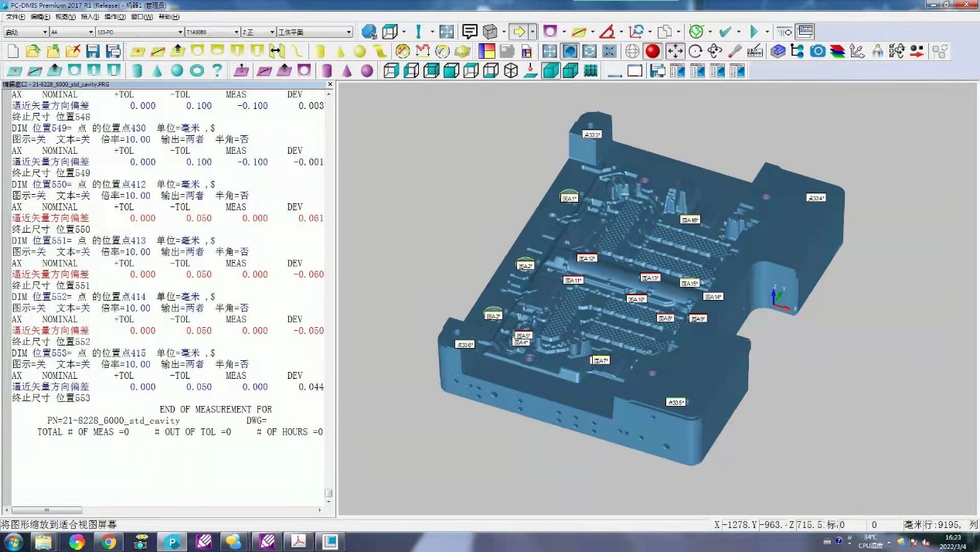
Task: Click the red sphere icon in toolbar
Action: [x=653, y=52]
